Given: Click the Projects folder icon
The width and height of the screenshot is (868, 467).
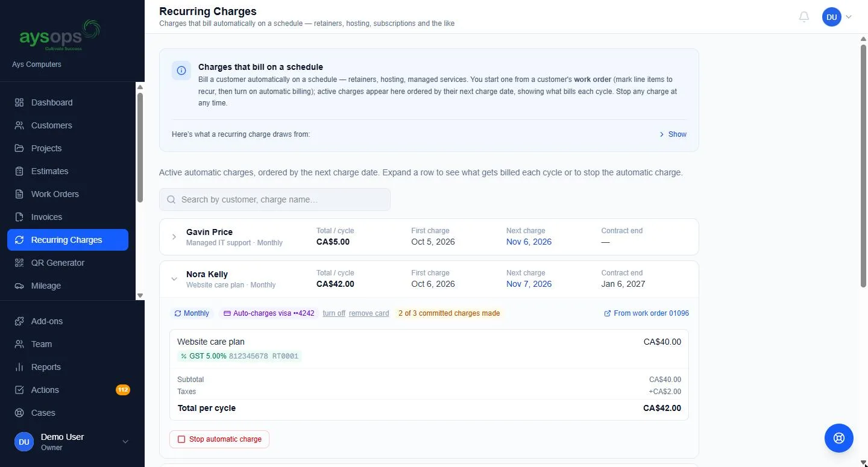Looking at the screenshot, I should coord(19,148).
